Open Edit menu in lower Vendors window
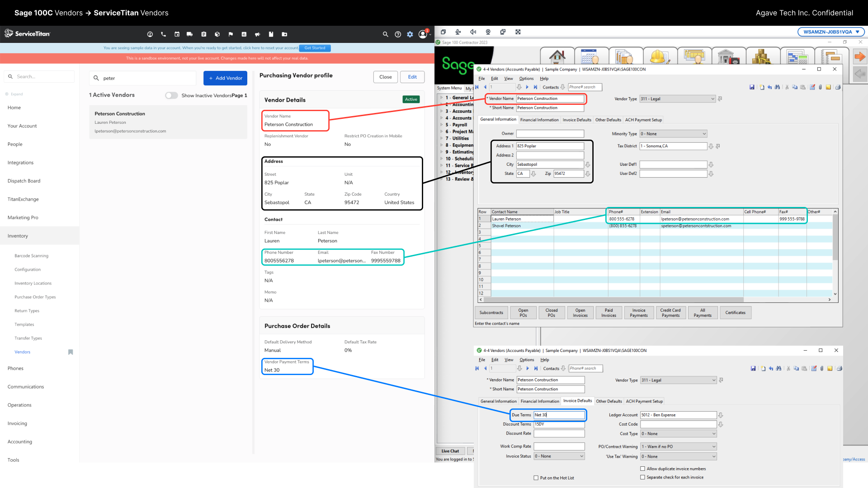868x488 pixels. [x=495, y=360]
